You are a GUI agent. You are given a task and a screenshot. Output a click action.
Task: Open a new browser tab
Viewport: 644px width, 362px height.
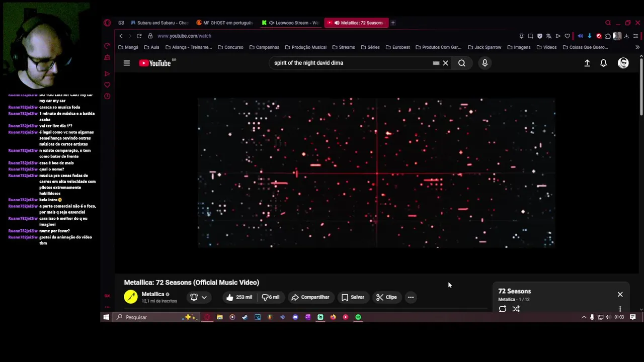point(393,23)
